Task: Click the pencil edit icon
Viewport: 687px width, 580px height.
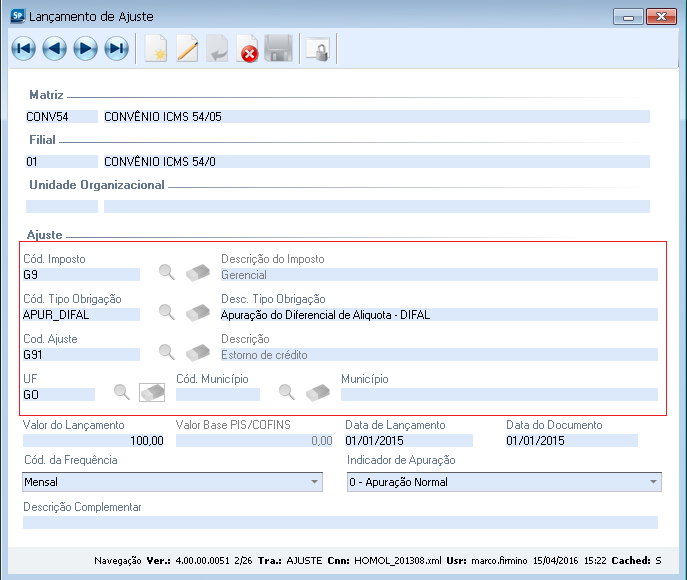Action: pos(187,49)
